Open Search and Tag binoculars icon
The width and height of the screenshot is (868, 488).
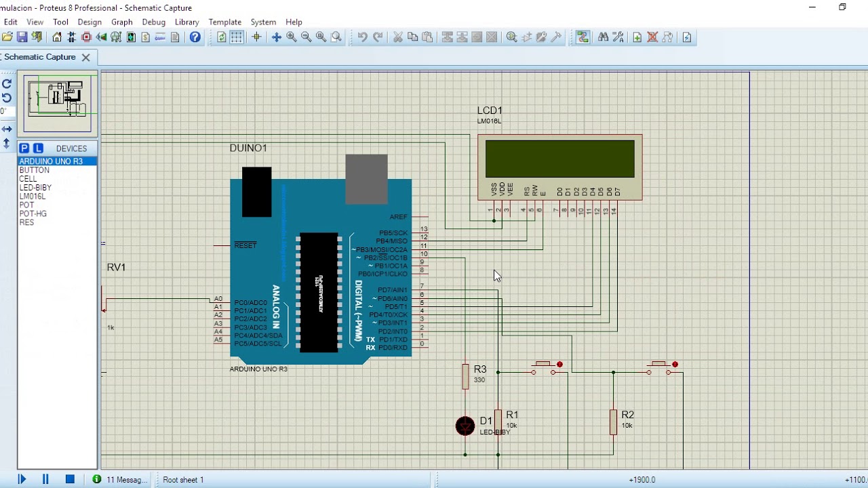603,37
